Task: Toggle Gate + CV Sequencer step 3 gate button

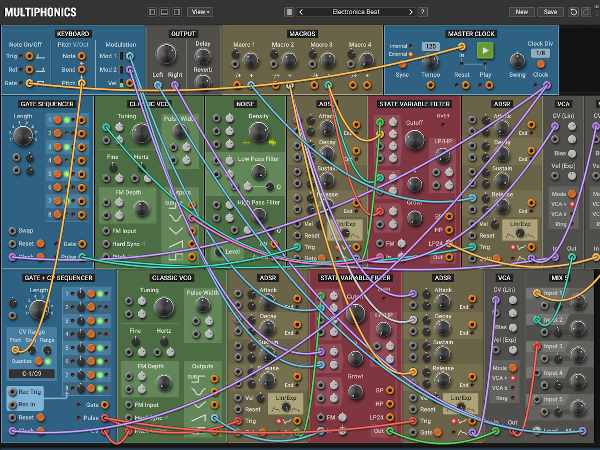Action: click(91, 321)
